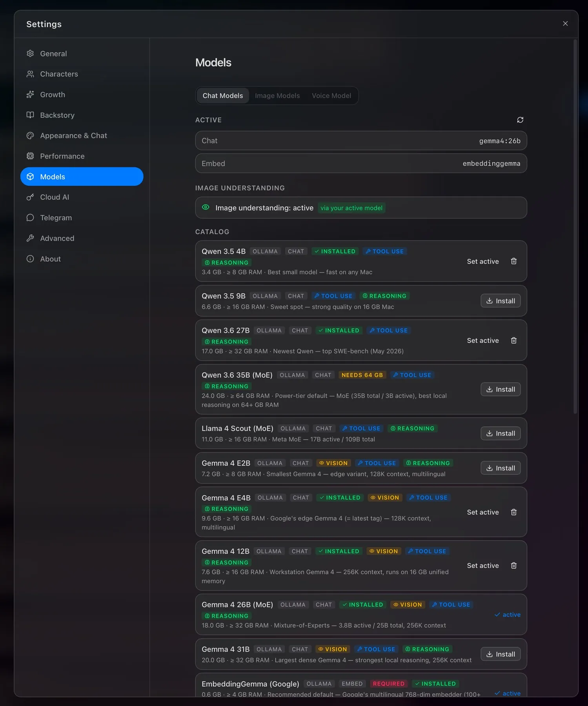588x706 pixels.
Task: Install Llama 4 Scout (MoE)
Action: tap(501, 433)
